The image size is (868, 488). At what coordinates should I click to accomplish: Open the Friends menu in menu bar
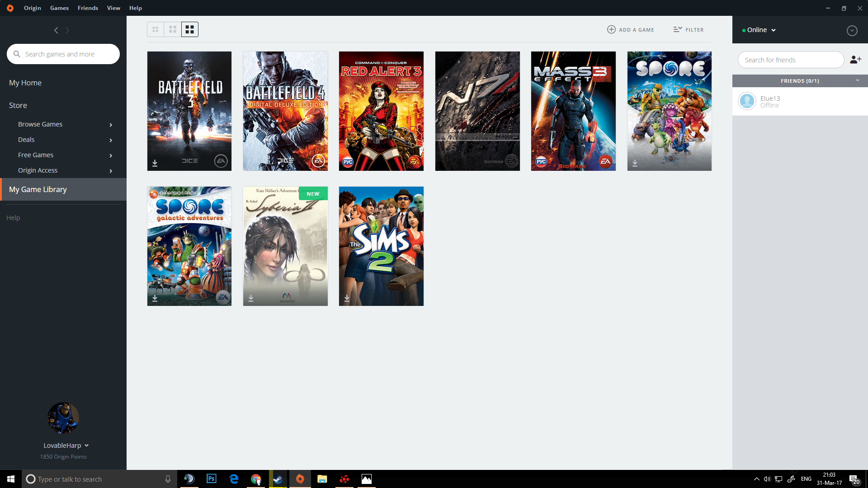click(x=88, y=8)
